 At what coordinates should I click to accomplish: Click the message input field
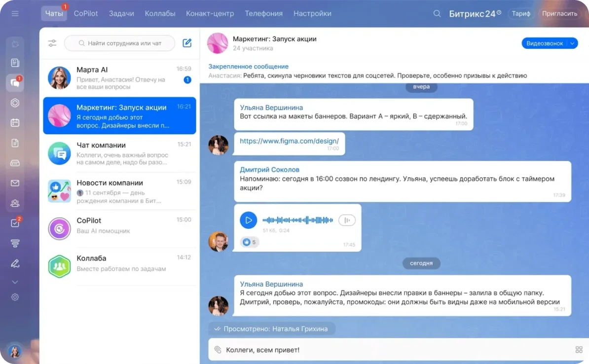click(x=399, y=350)
